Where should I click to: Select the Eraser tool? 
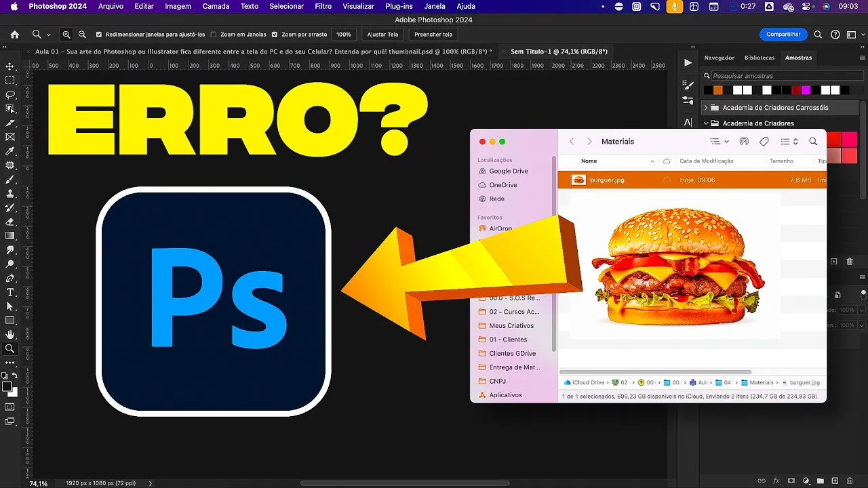tap(10, 222)
